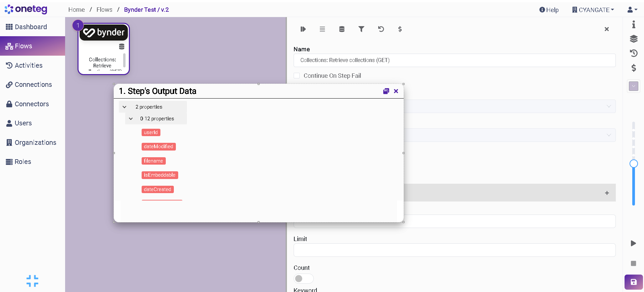The image size is (644, 292).
Task: Click the purple save button
Action: 633,282
